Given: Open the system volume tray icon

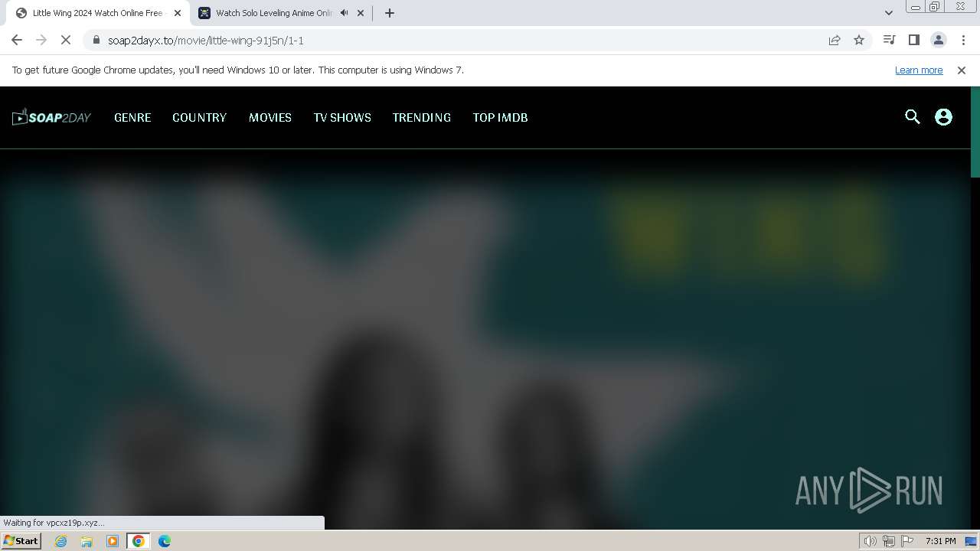Looking at the screenshot, I should click(x=871, y=541).
